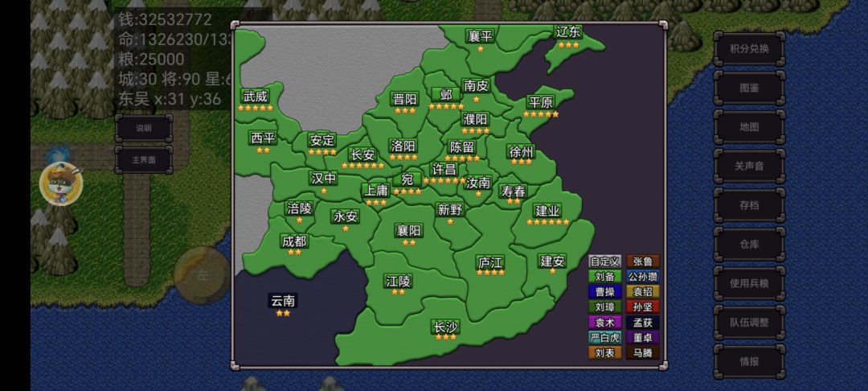The height and width of the screenshot is (391, 868).
Task: Tap the 云南 city label
Action: (x=283, y=301)
